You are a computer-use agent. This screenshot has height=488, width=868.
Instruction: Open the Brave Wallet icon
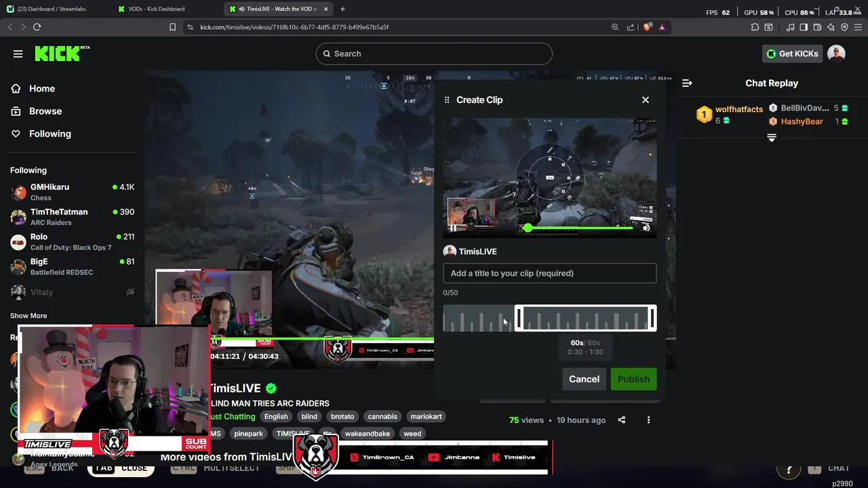pos(817,27)
